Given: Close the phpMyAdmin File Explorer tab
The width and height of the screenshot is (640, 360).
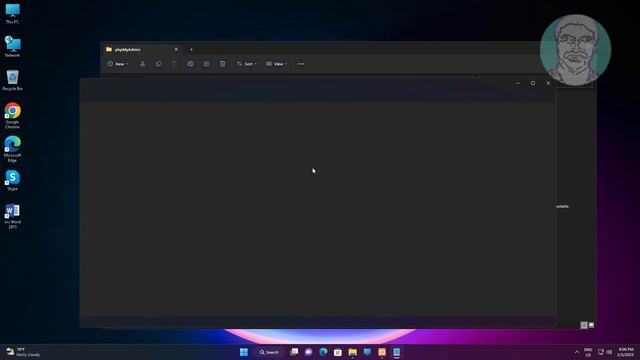Looking at the screenshot, I should (176, 49).
